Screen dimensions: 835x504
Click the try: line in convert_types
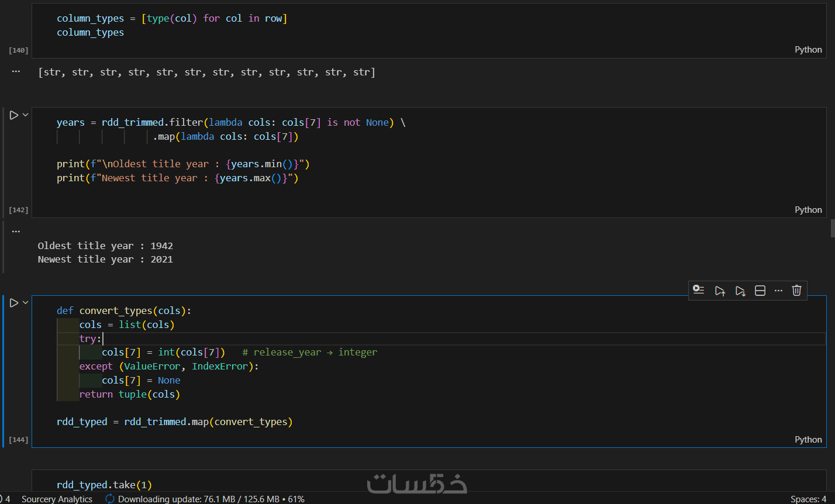[x=91, y=339]
